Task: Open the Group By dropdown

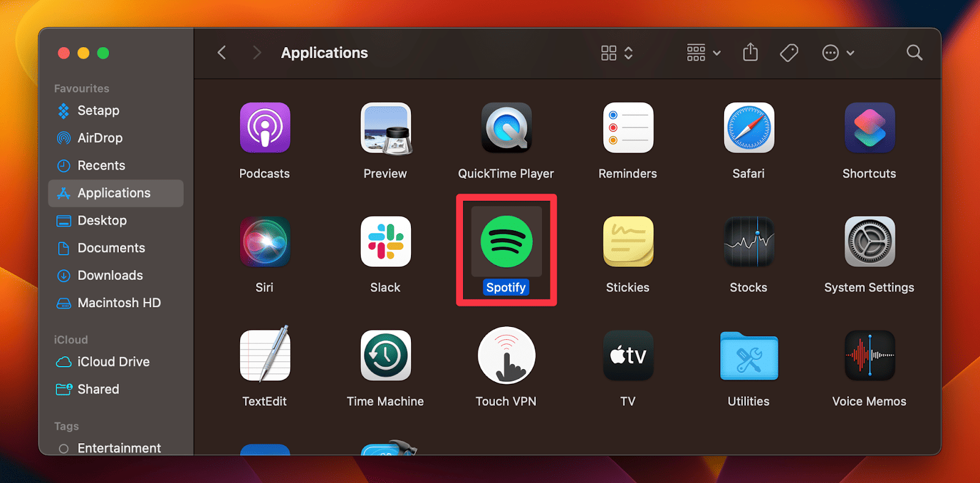Action: [x=704, y=53]
